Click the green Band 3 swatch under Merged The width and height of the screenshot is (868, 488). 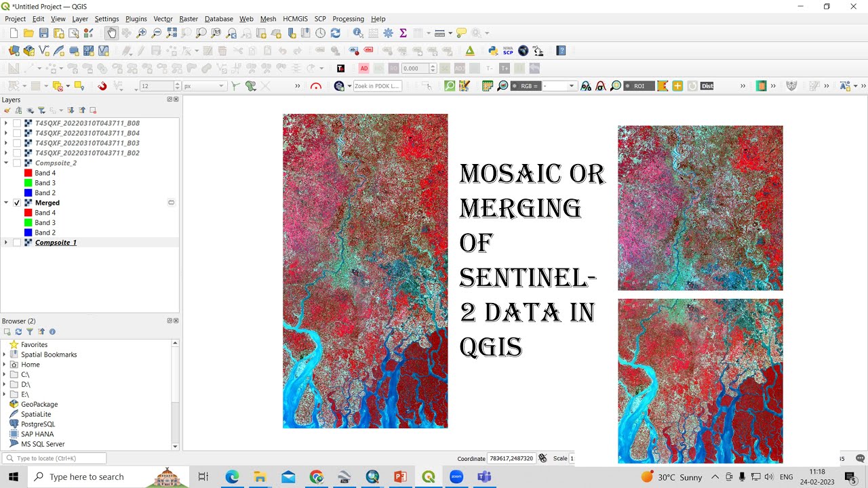coord(28,222)
